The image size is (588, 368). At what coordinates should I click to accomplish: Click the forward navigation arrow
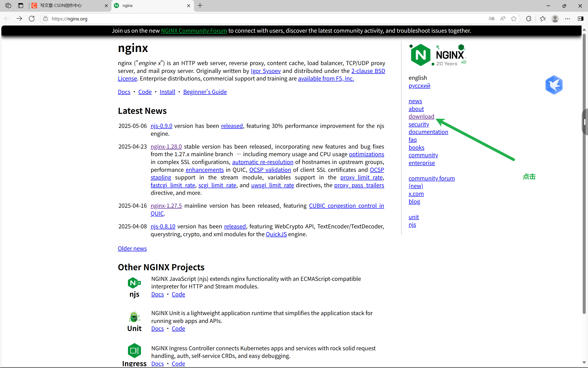tap(19, 18)
